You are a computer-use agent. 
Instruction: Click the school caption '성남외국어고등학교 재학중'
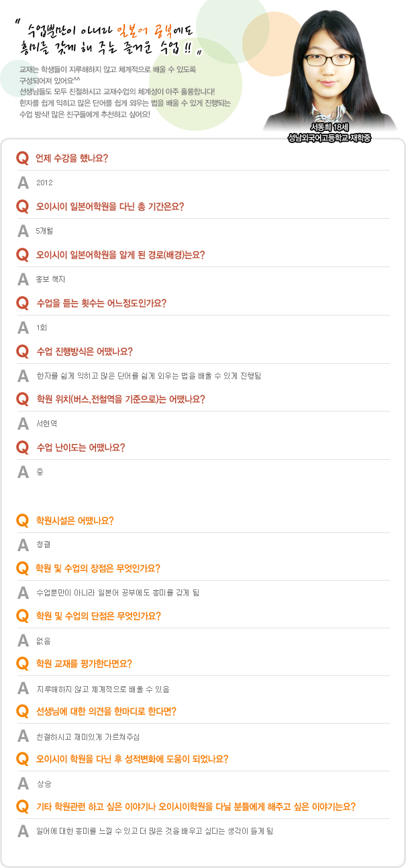pyautogui.click(x=329, y=138)
